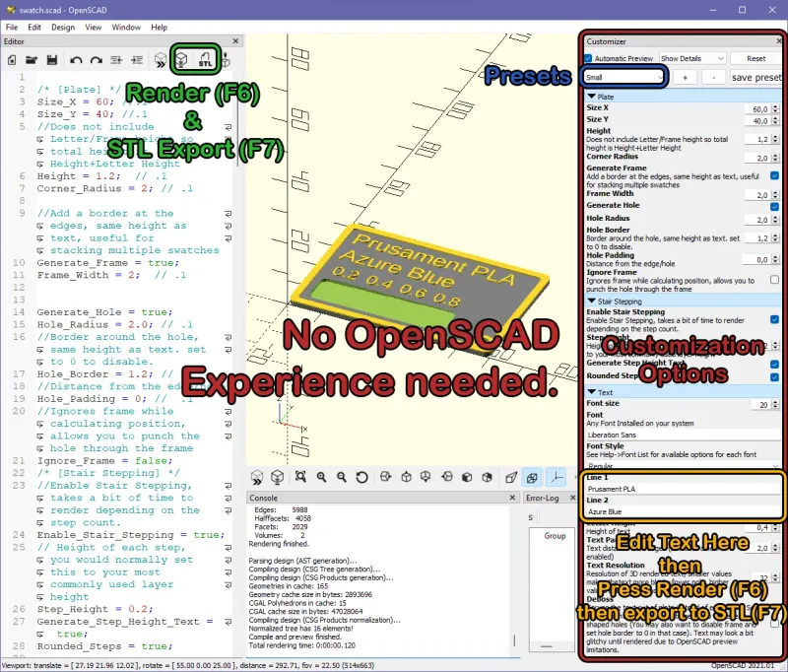Increase the Size X value with its stepper

[775, 106]
